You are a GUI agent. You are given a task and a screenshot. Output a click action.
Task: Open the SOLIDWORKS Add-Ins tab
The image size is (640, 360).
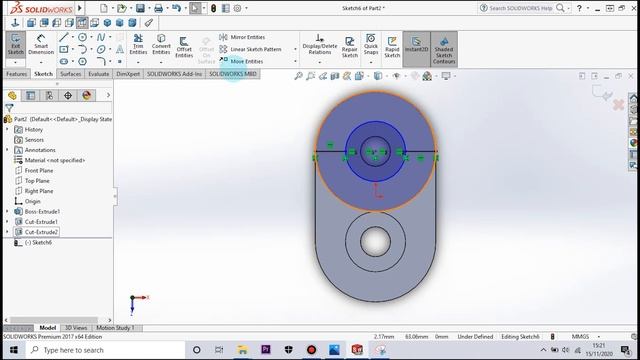click(x=174, y=74)
